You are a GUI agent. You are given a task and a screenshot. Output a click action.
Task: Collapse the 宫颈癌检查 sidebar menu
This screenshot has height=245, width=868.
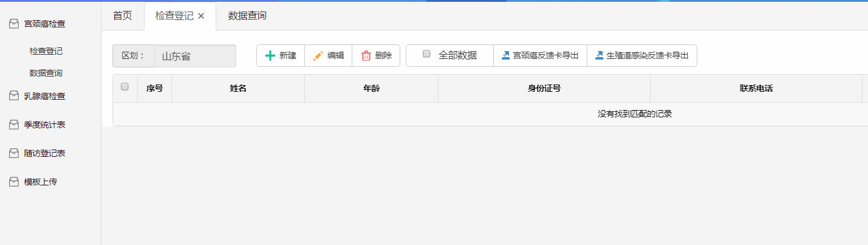coord(44,24)
